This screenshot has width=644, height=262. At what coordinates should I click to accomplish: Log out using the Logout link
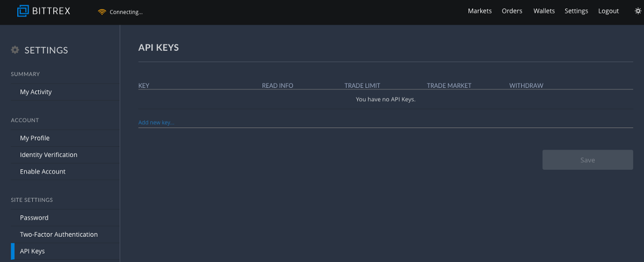[609, 11]
